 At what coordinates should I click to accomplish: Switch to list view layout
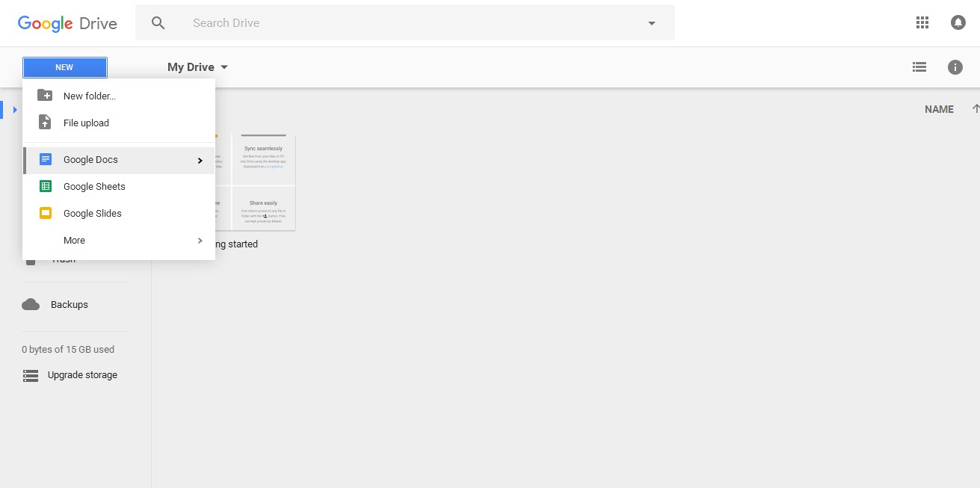pos(919,67)
